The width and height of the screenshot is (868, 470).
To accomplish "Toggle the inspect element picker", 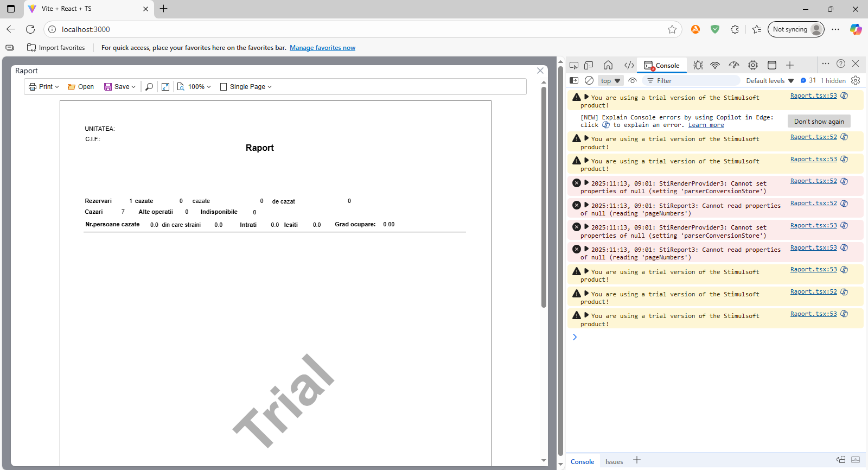I will click(x=574, y=65).
